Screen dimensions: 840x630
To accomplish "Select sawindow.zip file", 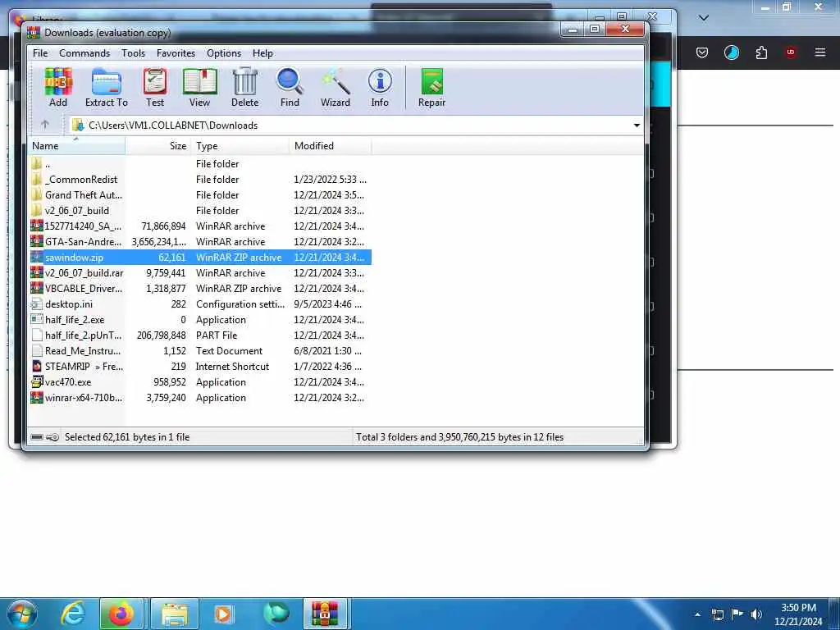I will pyautogui.click(x=200, y=257).
